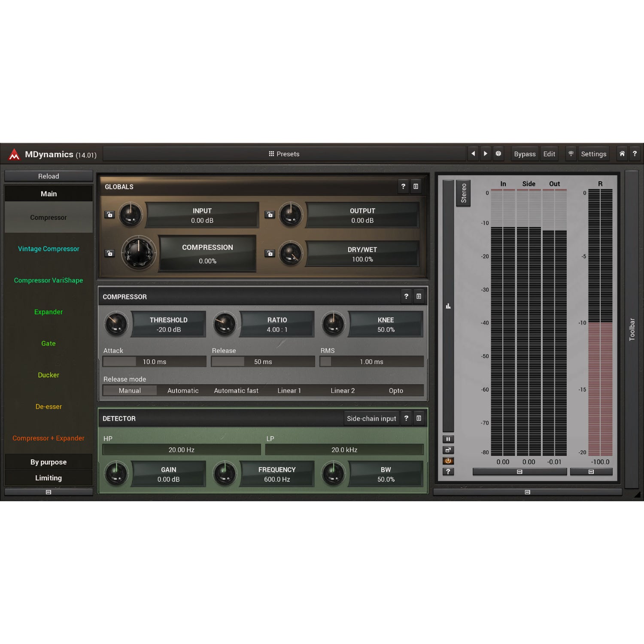Viewport: 644px width, 644px height.
Task: Open Detector panel preset menu icon
Action: point(419,418)
